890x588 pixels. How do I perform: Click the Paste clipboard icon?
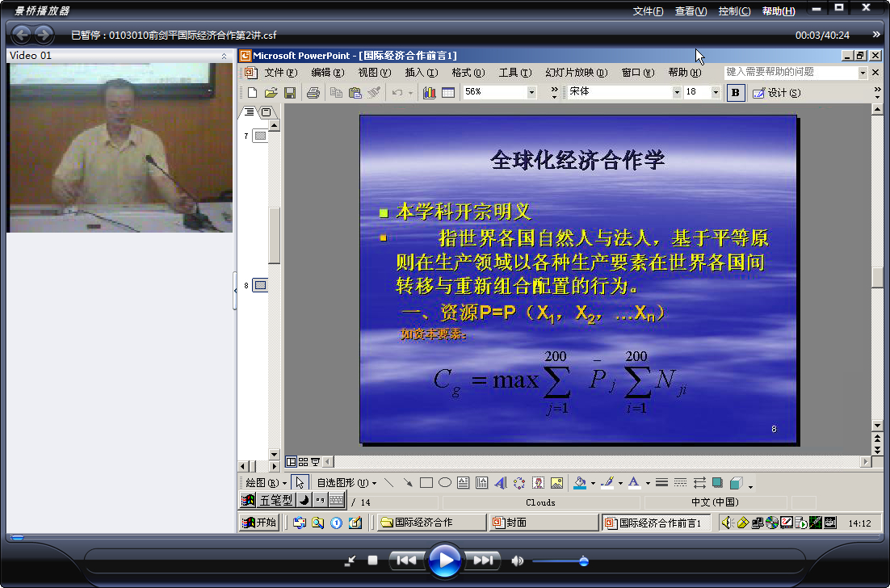click(x=355, y=93)
